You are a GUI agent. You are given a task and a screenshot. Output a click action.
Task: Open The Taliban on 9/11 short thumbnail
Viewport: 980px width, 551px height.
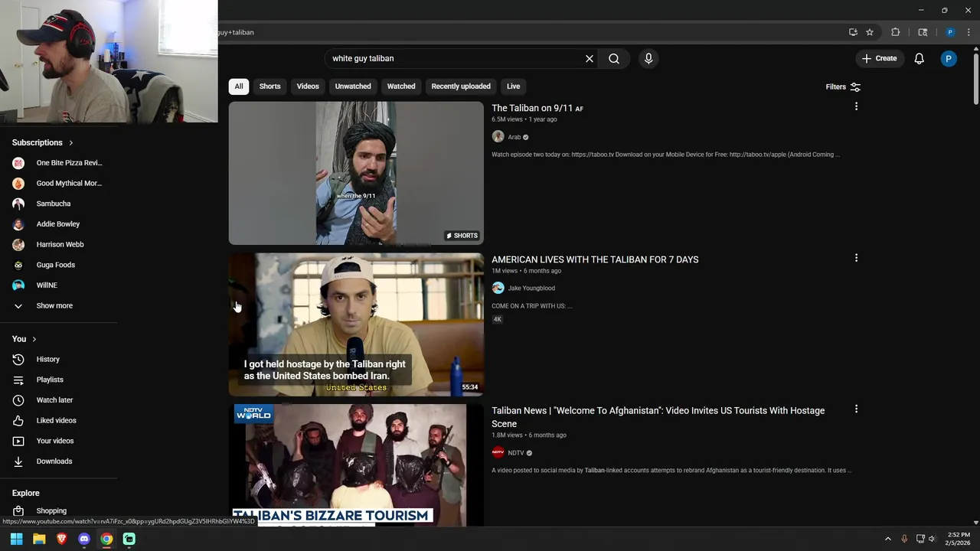click(x=356, y=173)
